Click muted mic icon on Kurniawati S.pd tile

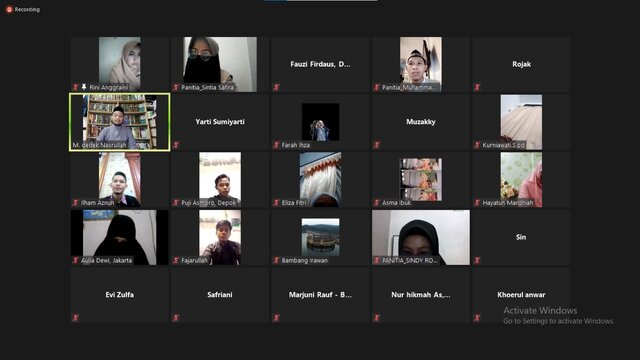[477, 145]
